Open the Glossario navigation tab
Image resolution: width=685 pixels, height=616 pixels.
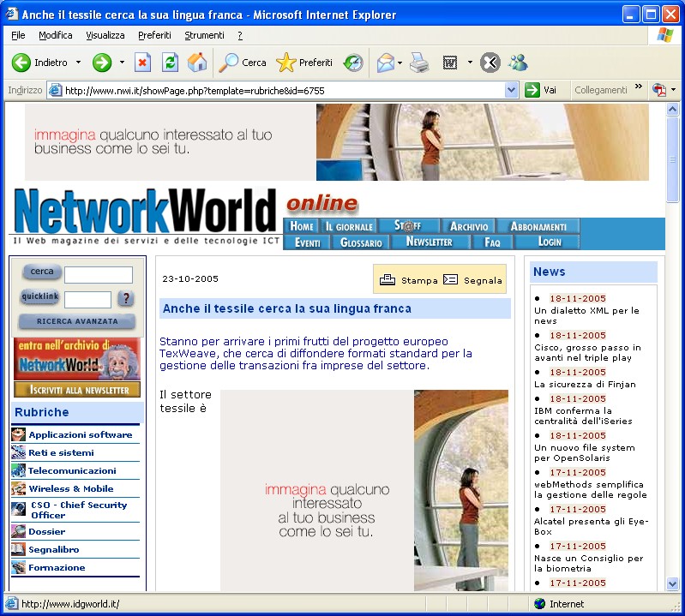[361, 242]
